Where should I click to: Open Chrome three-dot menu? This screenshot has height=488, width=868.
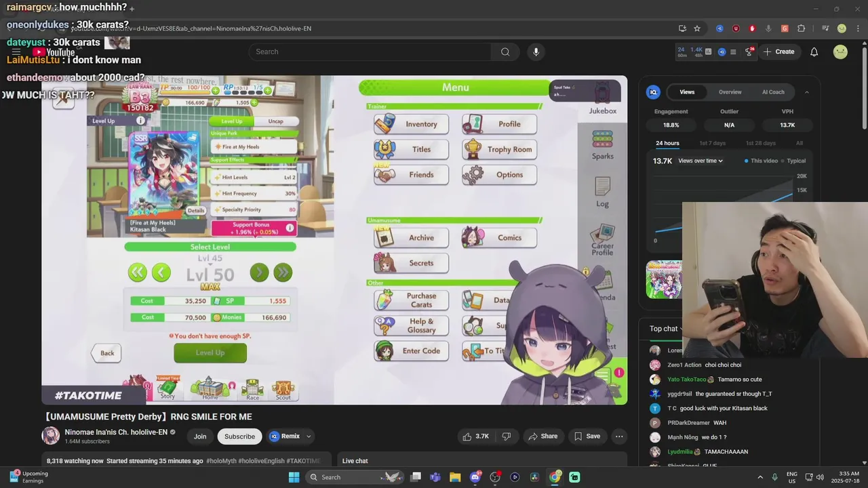[x=856, y=28]
